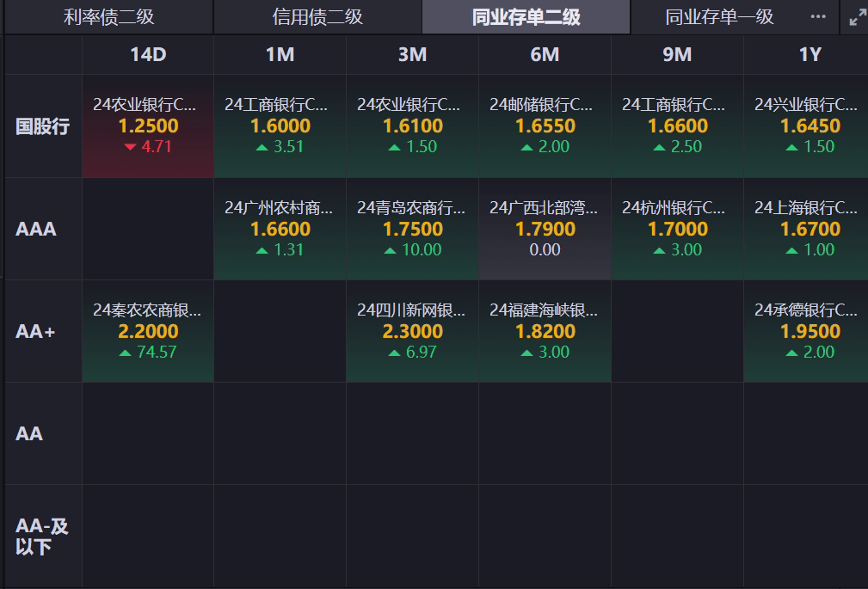Click 24秦农农商银 cell at 2.2000
Viewport: 868px width, 589px height.
click(148, 331)
